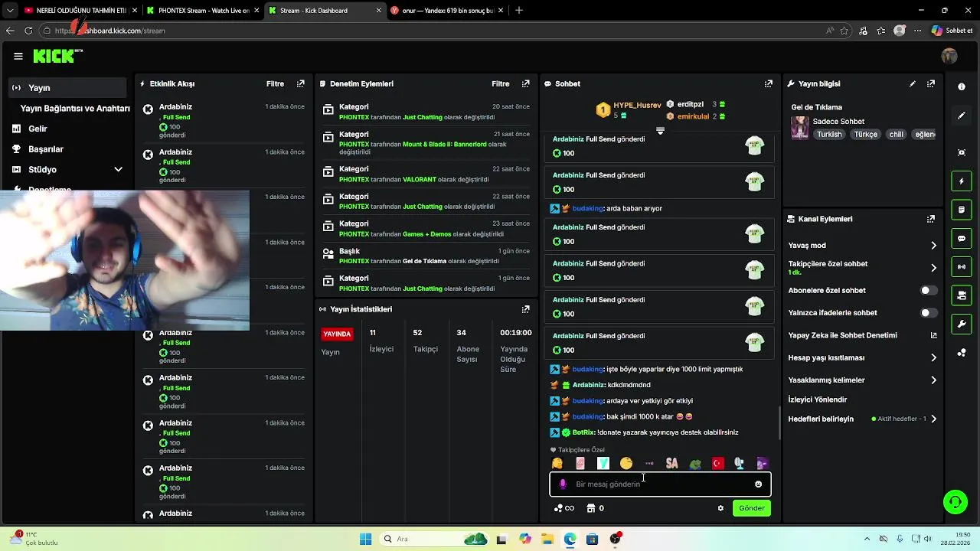The height and width of the screenshot is (551, 980).
Task: Click the info icon in right sidebar
Action: (962, 86)
